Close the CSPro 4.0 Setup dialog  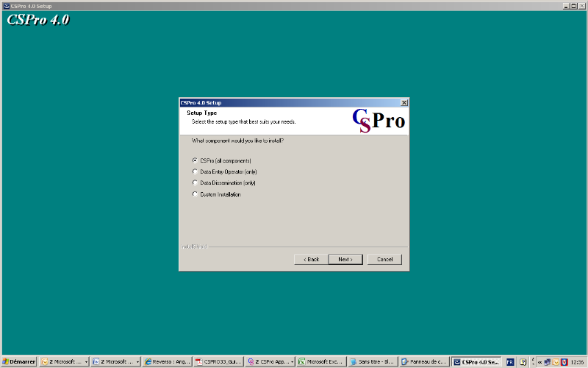tap(404, 102)
